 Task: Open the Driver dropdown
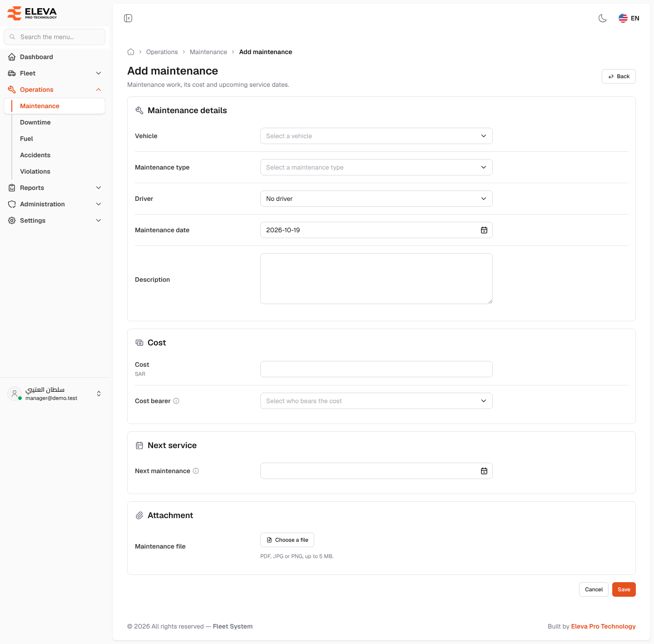point(377,199)
